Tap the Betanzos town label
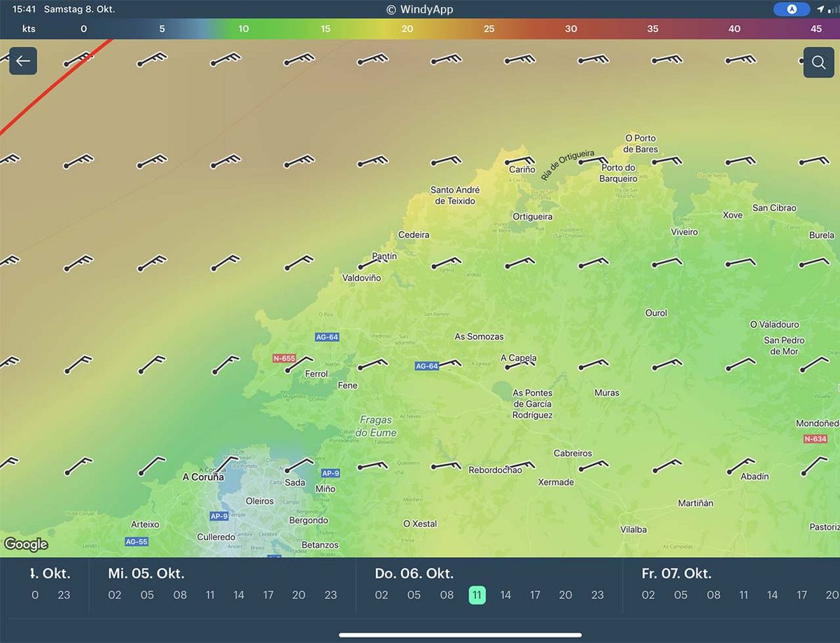This screenshot has height=643, width=840. click(320, 545)
